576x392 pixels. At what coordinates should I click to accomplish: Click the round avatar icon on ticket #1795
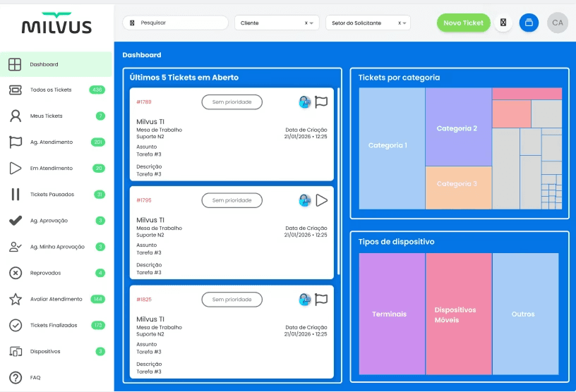pos(305,200)
